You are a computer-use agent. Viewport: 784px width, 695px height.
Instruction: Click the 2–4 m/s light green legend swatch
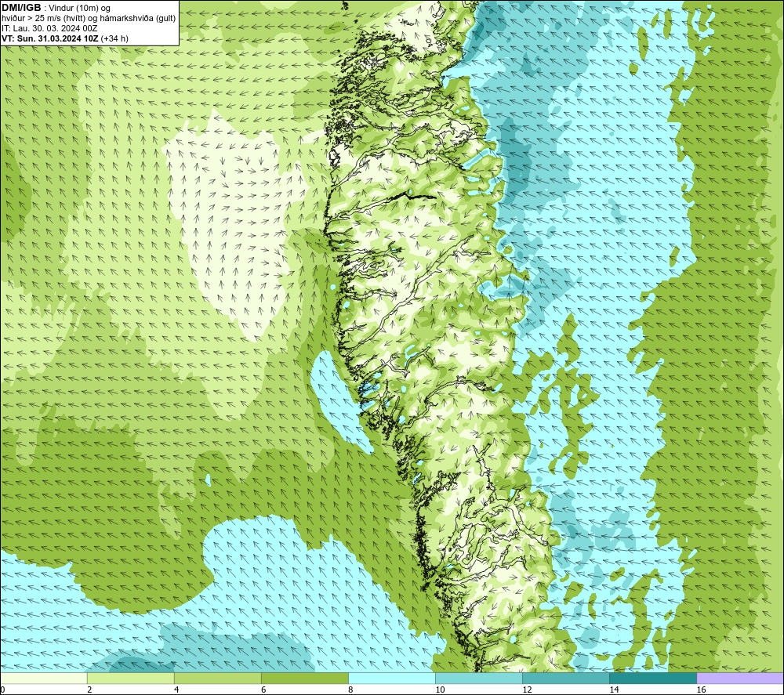[130, 679]
